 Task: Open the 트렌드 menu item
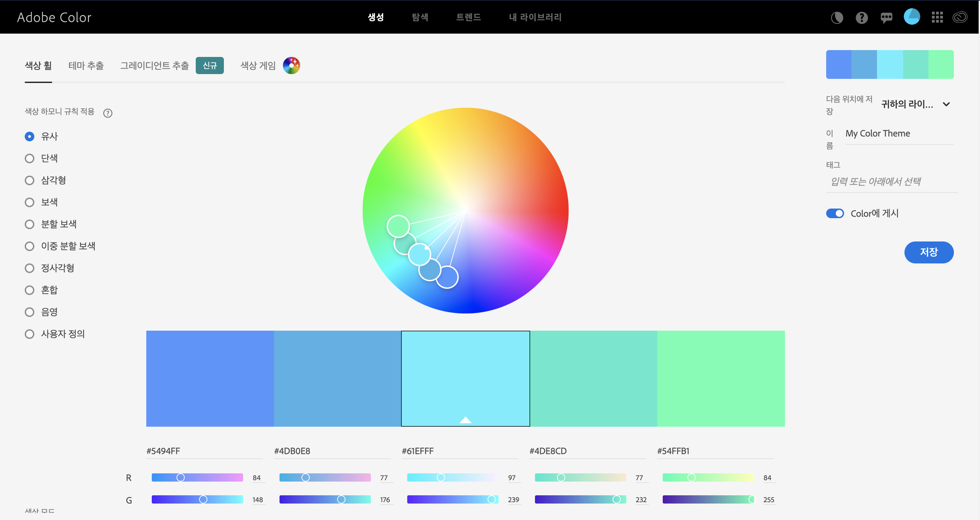tap(468, 17)
